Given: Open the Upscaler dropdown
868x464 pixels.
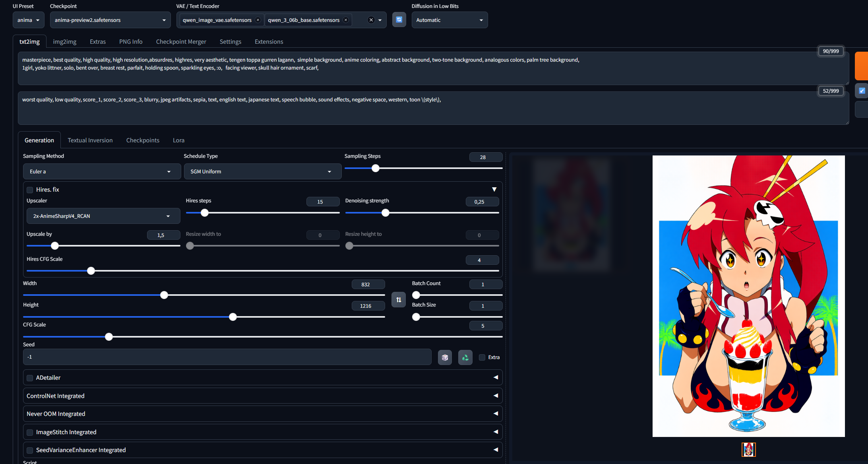Looking at the screenshot, I should 103,216.
